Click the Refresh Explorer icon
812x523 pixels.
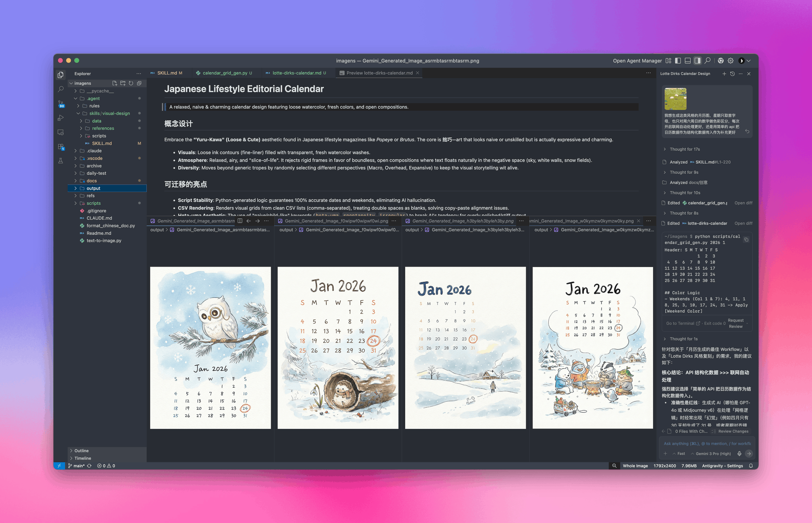(131, 83)
